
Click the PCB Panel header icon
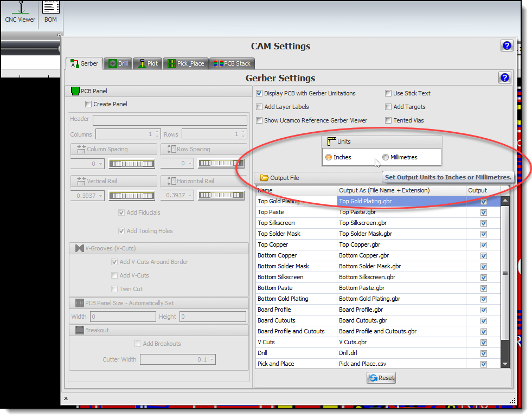pos(75,91)
